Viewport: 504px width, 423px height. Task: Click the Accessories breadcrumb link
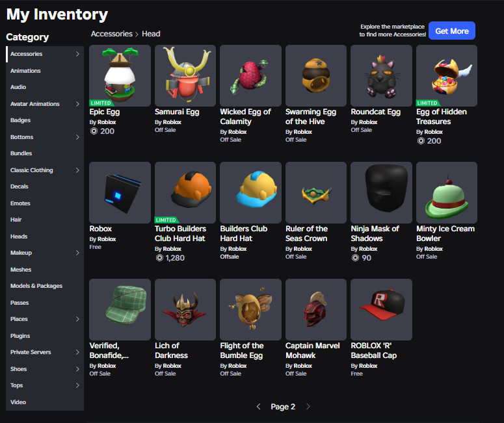(x=112, y=34)
